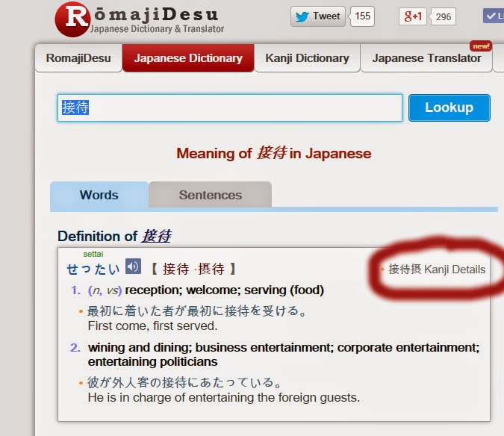Select the Japanese Dictionary tab

pos(187,58)
